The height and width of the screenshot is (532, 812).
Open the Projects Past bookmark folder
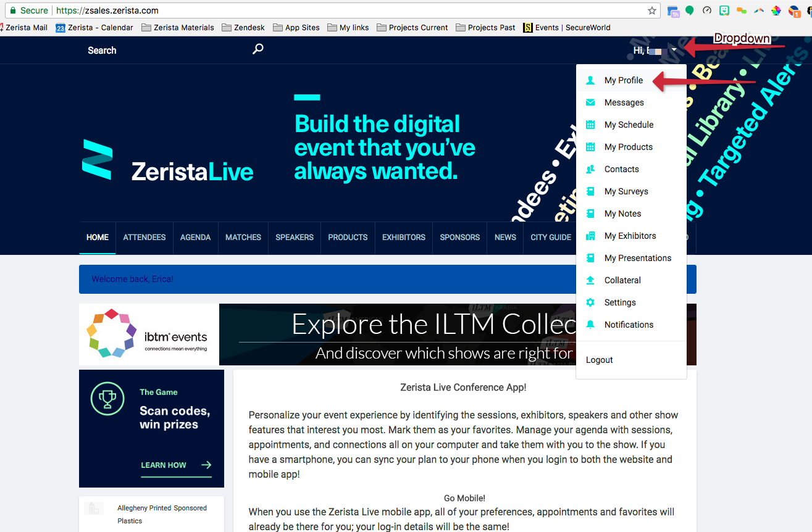(x=486, y=28)
